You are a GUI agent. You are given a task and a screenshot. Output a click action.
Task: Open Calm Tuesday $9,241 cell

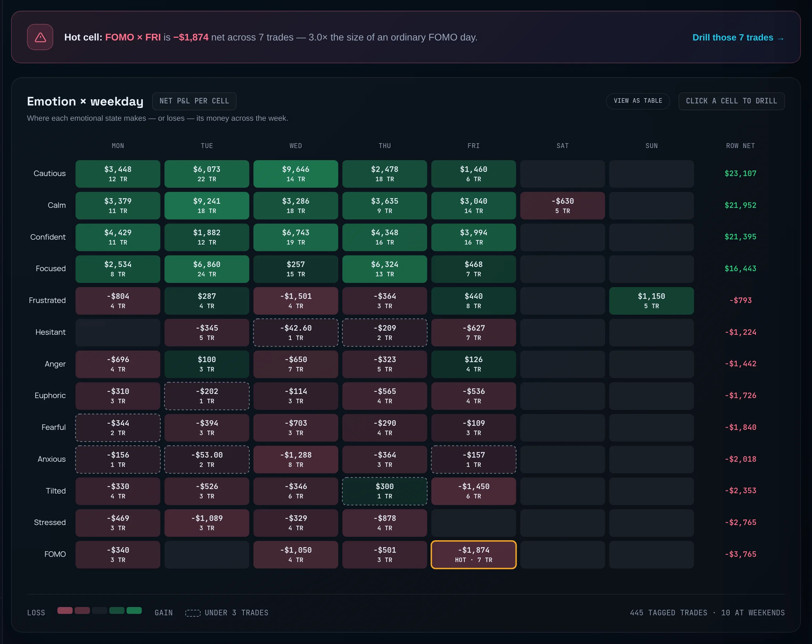(207, 206)
